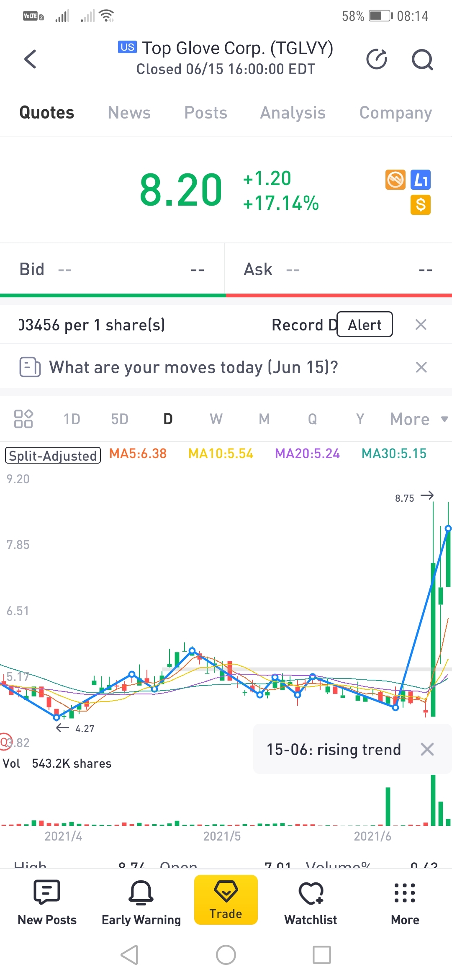Switch chart to weekly W timeframe
Viewport: 452px width, 980px height.
pyautogui.click(x=216, y=419)
